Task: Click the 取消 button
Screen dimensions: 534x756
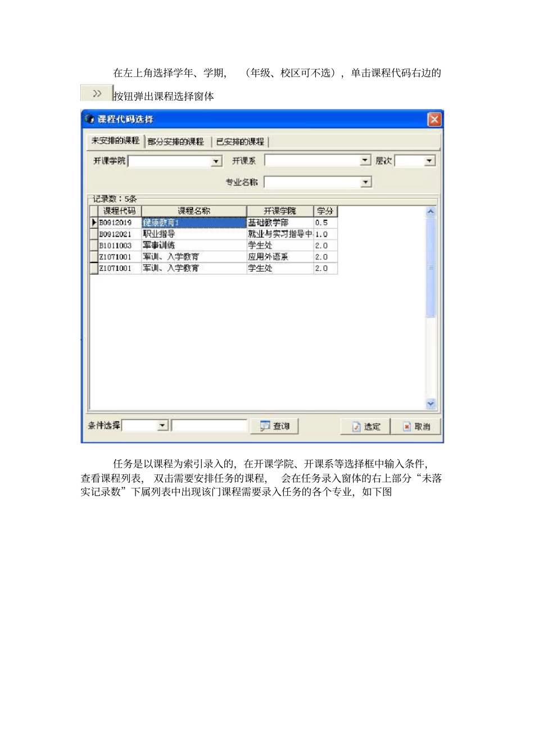Action: [416, 427]
